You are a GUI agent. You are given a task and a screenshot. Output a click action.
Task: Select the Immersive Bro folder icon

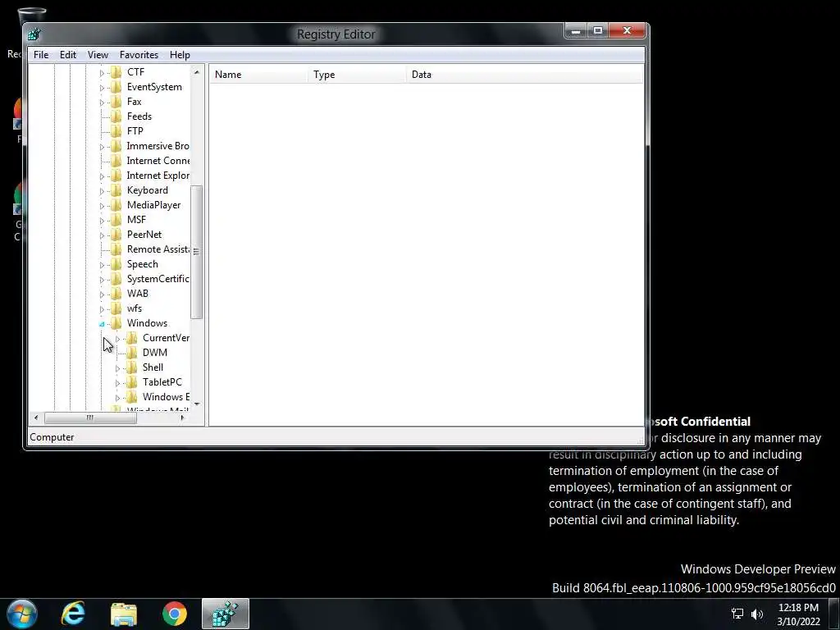click(116, 146)
